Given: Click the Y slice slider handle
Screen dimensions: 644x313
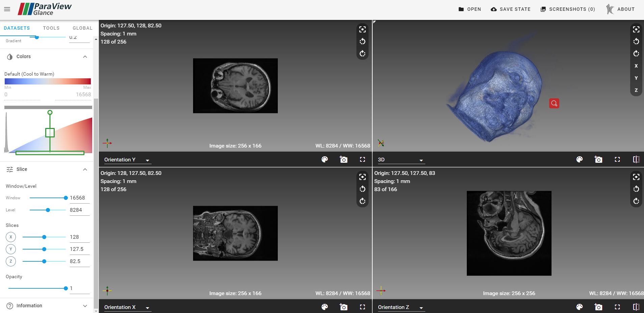Looking at the screenshot, I should [x=44, y=249].
